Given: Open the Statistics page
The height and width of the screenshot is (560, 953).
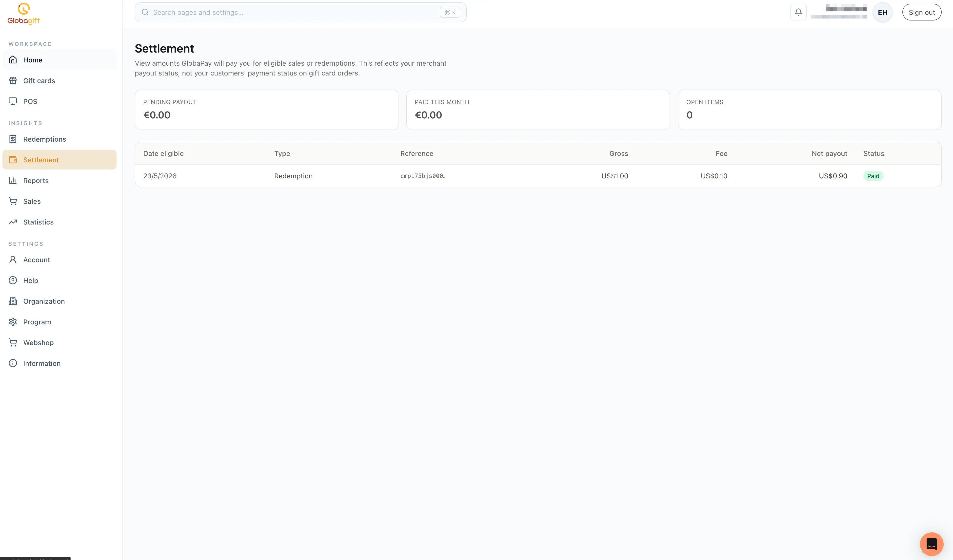Looking at the screenshot, I should [x=59, y=222].
